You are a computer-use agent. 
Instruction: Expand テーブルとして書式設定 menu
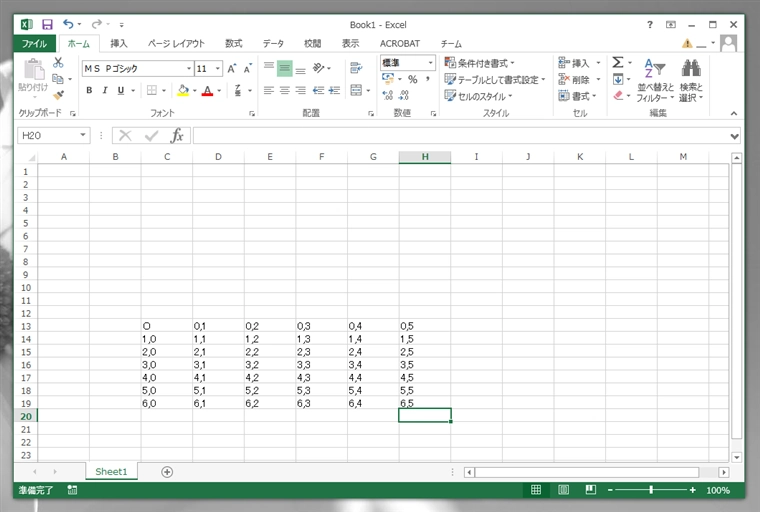pyautogui.click(x=495, y=80)
